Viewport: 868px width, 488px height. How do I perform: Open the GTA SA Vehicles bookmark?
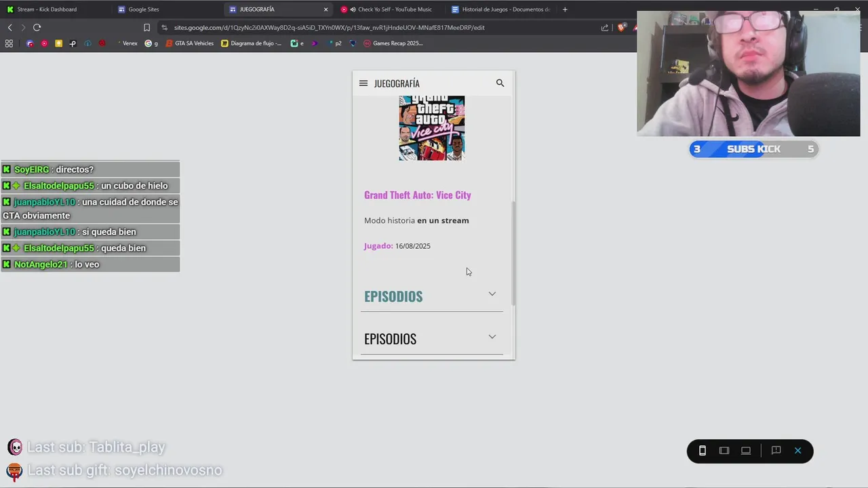coord(190,43)
